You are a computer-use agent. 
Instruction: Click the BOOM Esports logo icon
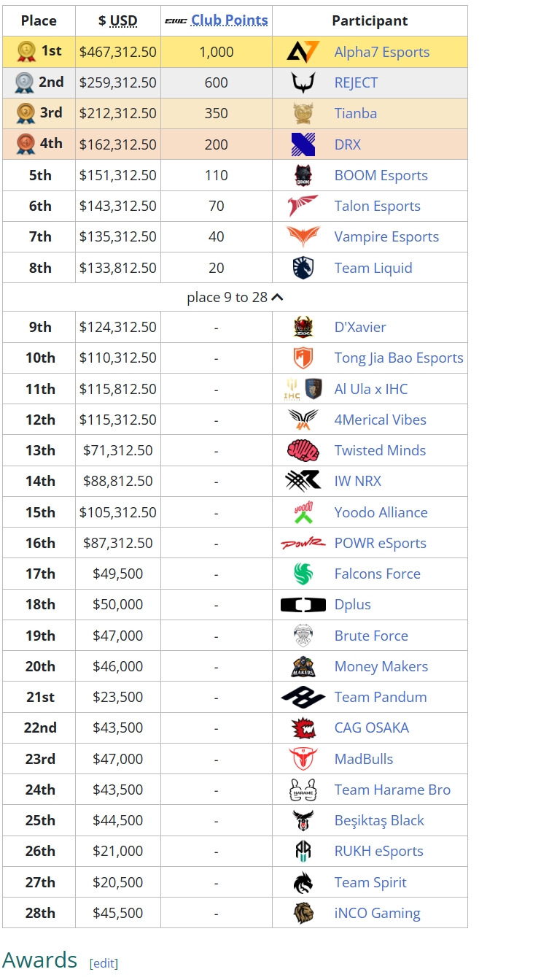point(303,175)
